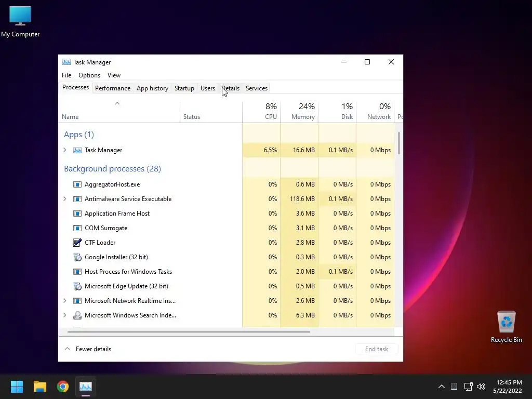Expand the Task Manager app entry
Screen dimensions: 532x399
pyautogui.click(x=65, y=150)
